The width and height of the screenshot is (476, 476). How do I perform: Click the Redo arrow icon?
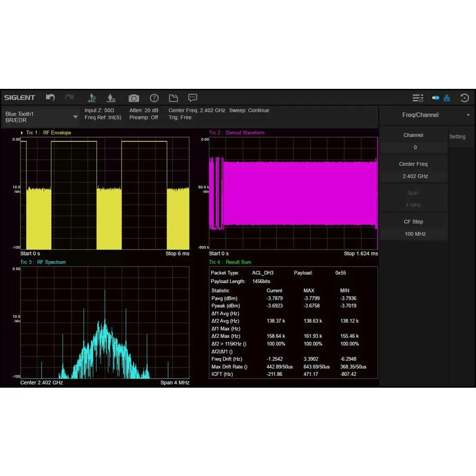[69, 97]
